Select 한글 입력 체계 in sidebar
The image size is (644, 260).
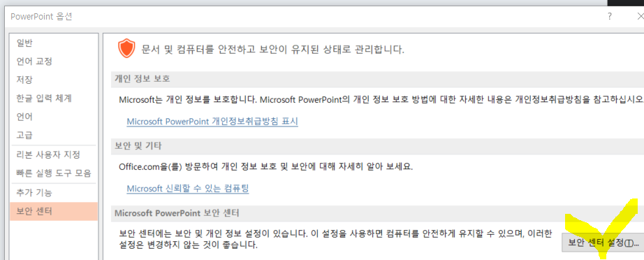tap(53, 98)
